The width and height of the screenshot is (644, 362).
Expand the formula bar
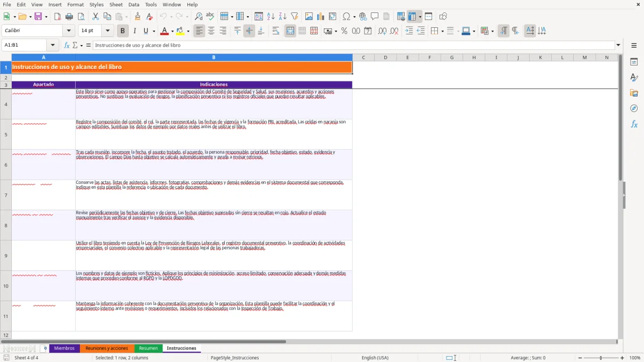click(618, 46)
